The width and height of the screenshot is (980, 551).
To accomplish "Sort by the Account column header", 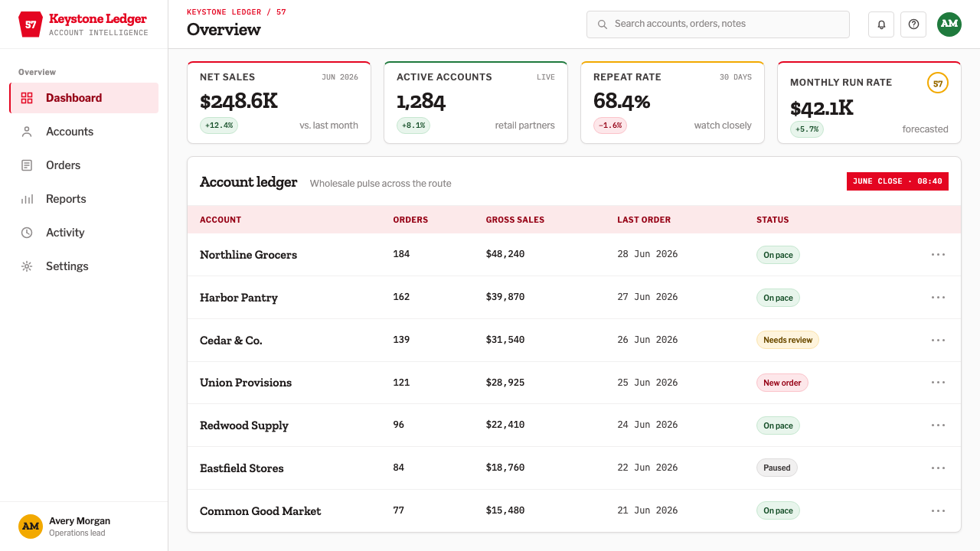I will [220, 220].
